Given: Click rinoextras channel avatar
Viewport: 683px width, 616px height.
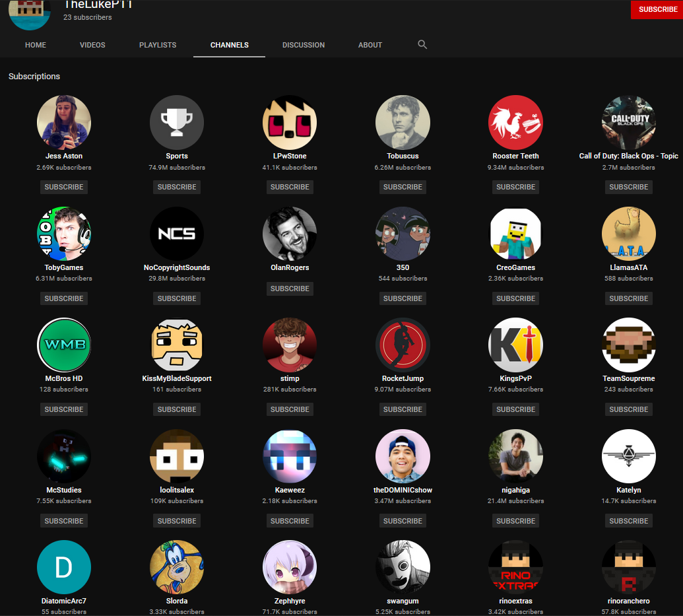Looking at the screenshot, I should pyautogui.click(x=516, y=567).
